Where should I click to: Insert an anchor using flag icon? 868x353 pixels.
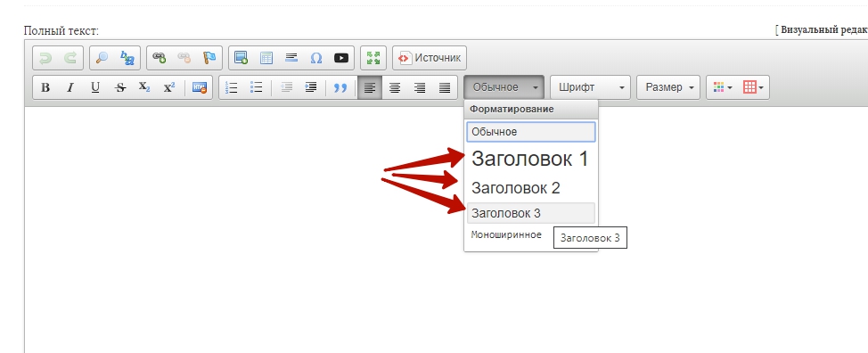[x=209, y=58]
